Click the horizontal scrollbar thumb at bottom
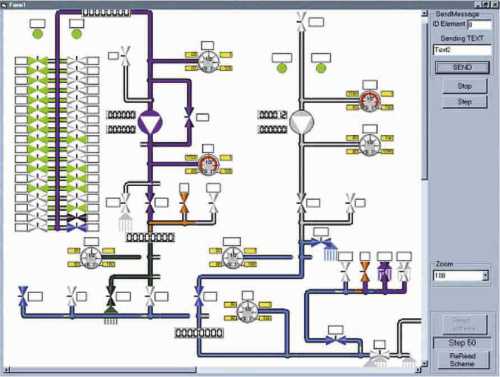This screenshot has height=377, width=500. (103, 369)
